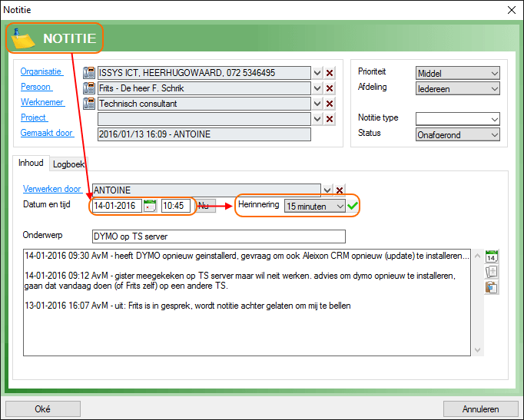Screen dimensions: 524x420
Task: Click the note line dated 13-01-2016 16:07
Action: (187, 306)
